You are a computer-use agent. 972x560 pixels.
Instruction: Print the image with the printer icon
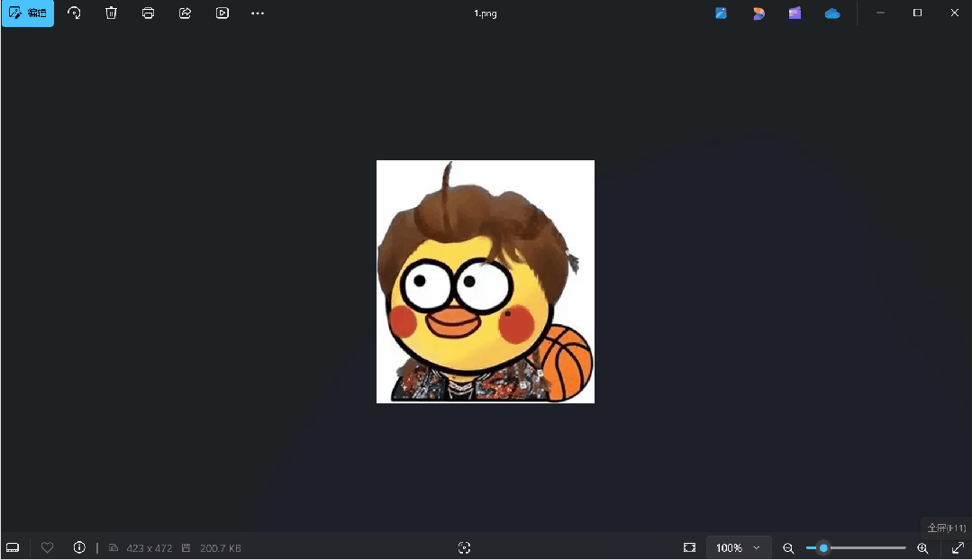point(148,14)
